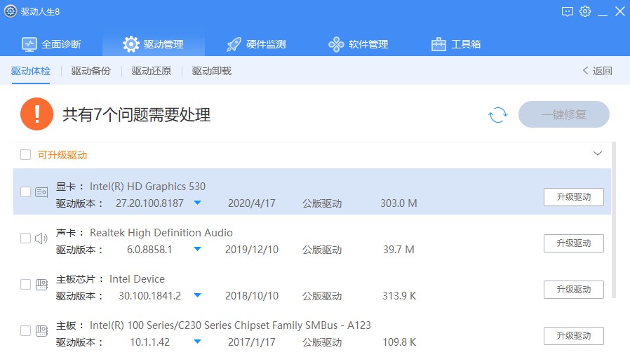Click the 驱动人生8 app logo icon
This screenshot has height=364, width=630.
pos(11,11)
